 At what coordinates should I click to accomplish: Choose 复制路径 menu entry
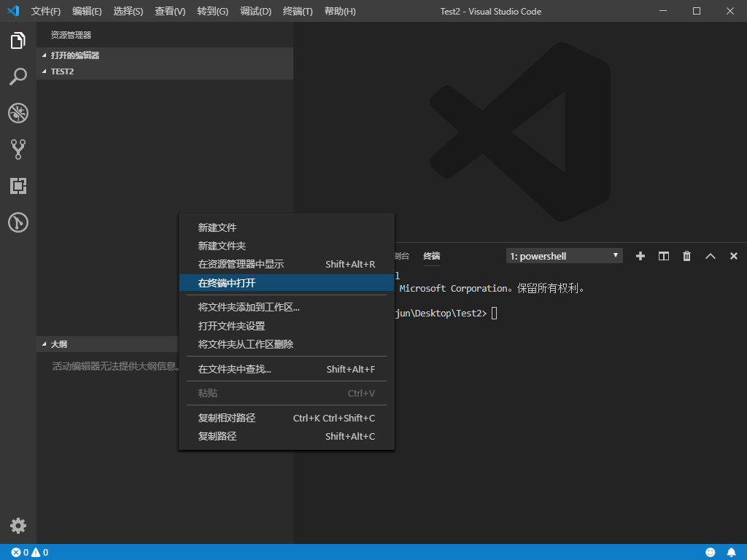286,436
